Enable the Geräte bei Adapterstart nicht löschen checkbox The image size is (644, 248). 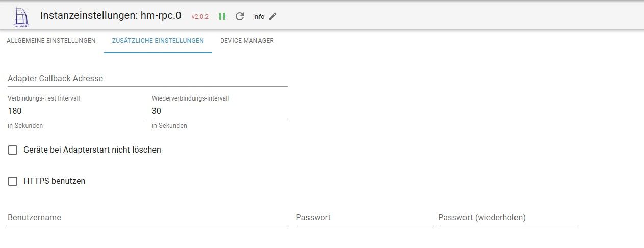13,150
